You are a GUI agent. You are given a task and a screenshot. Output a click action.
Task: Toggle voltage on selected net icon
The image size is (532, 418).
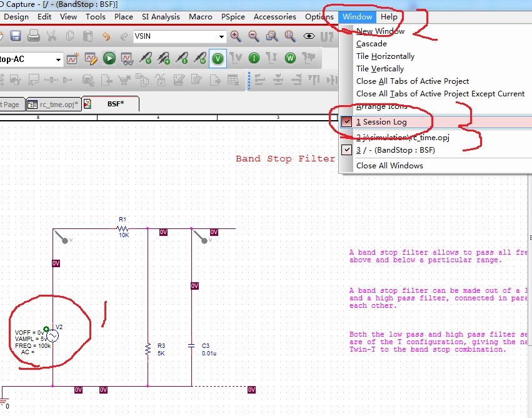point(236,58)
